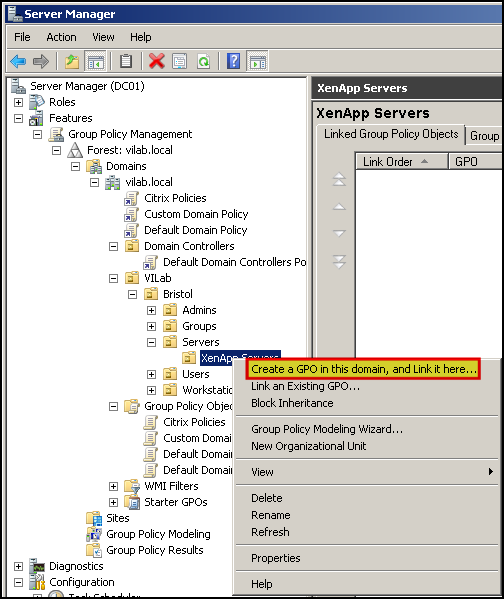The height and width of the screenshot is (599, 504).
Task: Click the Group Policy Modeling icon
Action: pos(94,534)
